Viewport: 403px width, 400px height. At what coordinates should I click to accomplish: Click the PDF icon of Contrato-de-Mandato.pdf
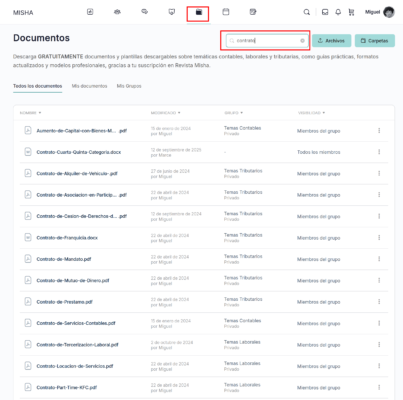coord(28,259)
